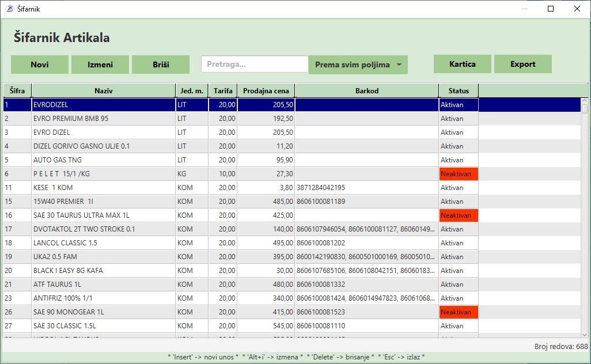Maximize the Šifarnik window
591x364 pixels.
point(551,9)
